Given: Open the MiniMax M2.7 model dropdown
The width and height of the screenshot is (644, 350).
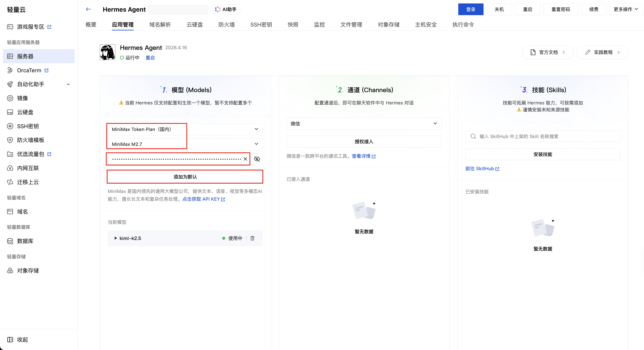Looking at the screenshot, I should [185, 144].
